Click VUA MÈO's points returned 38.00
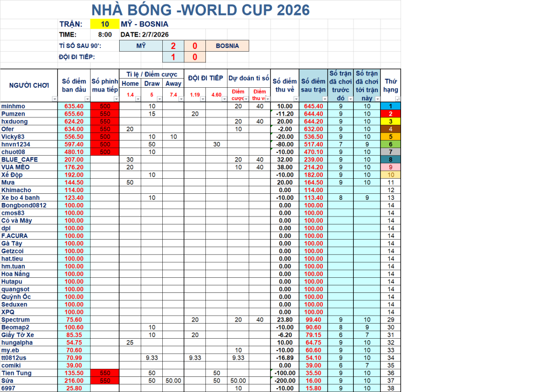This screenshot has width=552, height=392. pos(285,167)
